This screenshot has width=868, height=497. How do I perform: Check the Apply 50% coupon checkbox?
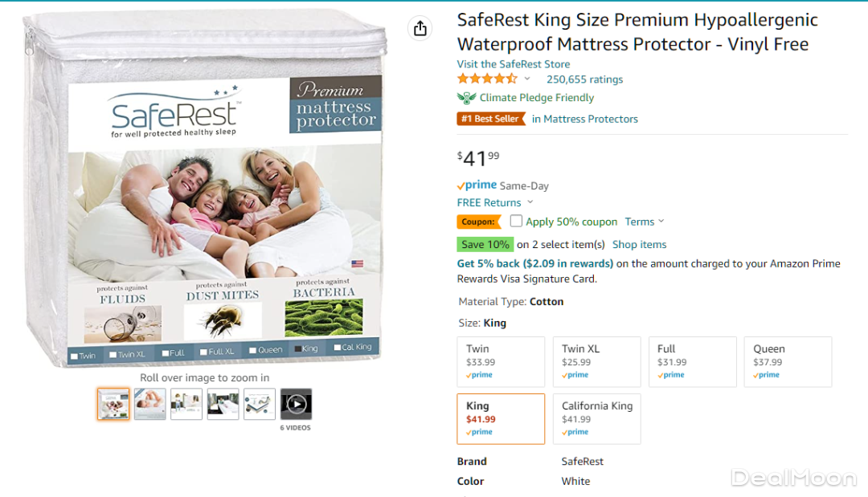(516, 221)
